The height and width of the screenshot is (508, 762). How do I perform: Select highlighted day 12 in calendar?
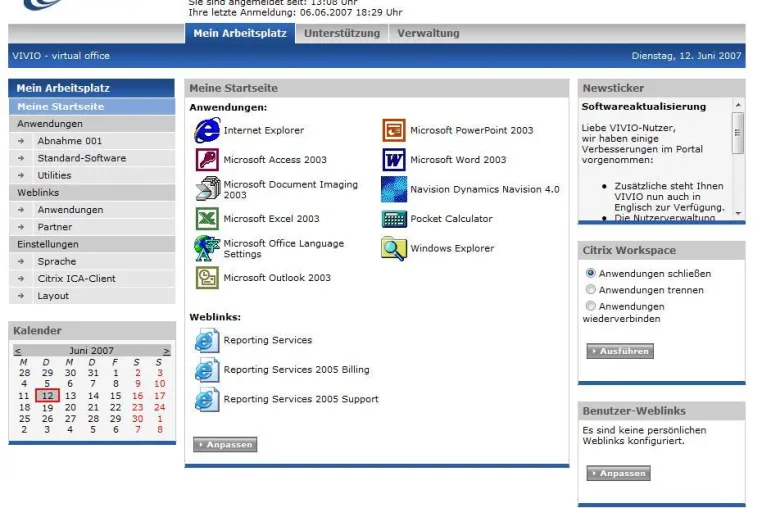(x=47, y=395)
